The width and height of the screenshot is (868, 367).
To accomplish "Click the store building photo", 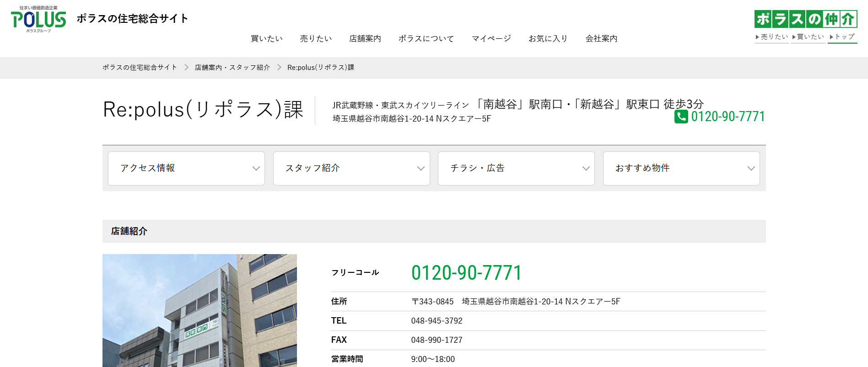I will click(x=199, y=311).
